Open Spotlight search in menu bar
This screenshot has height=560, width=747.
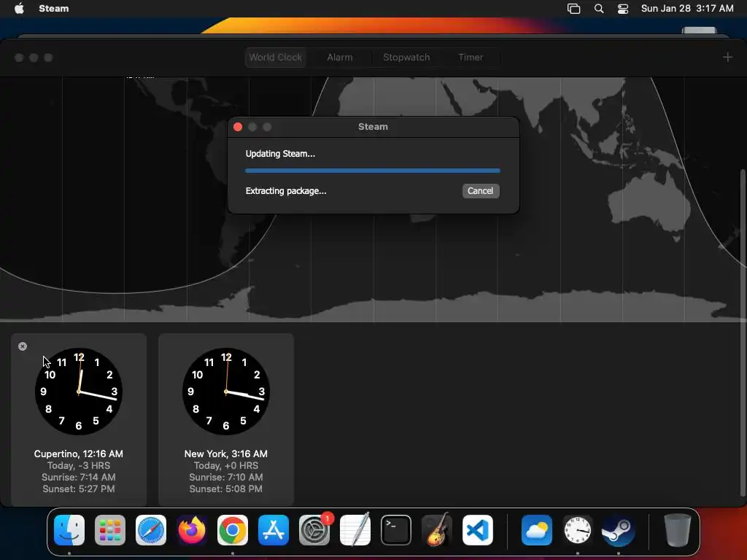(x=599, y=9)
